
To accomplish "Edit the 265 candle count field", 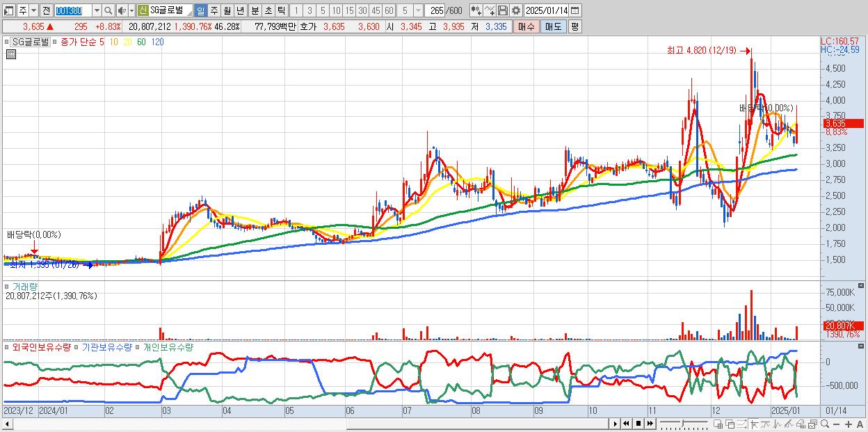I will pyautogui.click(x=435, y=10).
